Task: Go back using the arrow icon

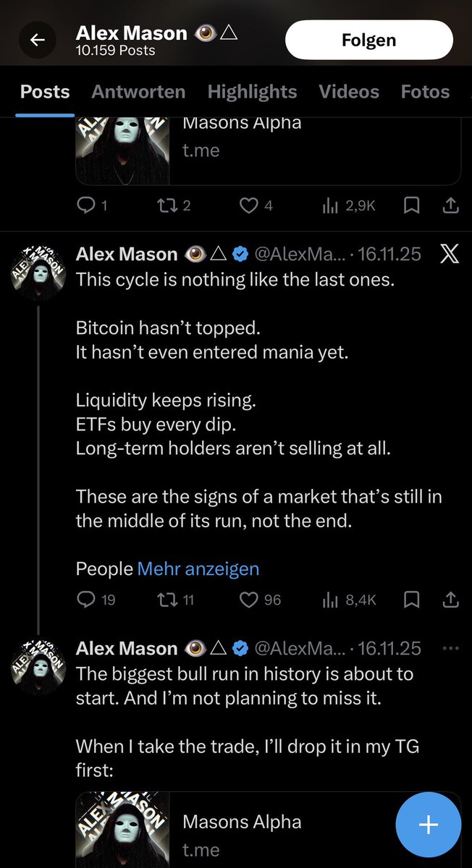Action: (x=38, y=41)
